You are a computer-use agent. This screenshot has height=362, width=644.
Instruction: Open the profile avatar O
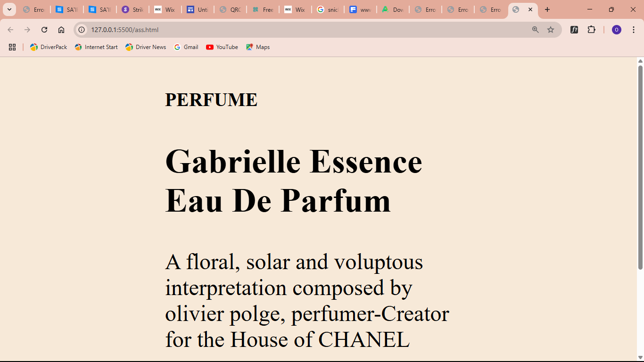617,30
